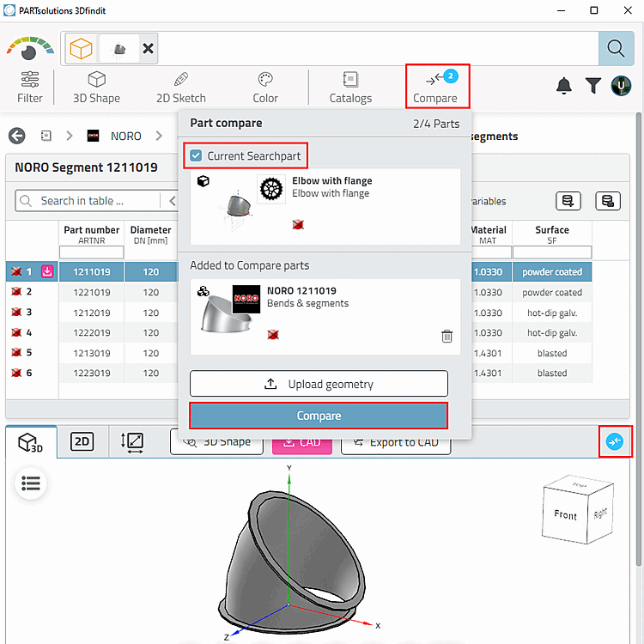Click the Export to CAD button
The height and width of the screenshot is (644, 644).
coord(396,442)
